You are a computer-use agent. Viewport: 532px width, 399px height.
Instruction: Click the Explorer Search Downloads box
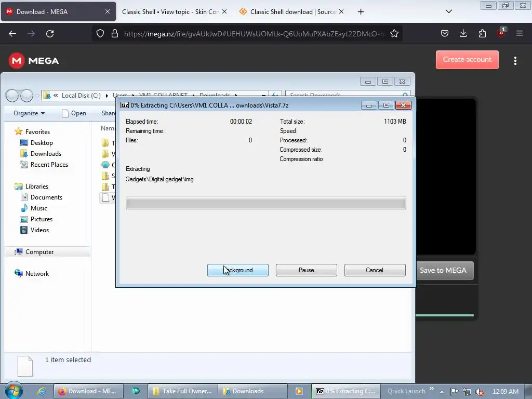point(348,96)
